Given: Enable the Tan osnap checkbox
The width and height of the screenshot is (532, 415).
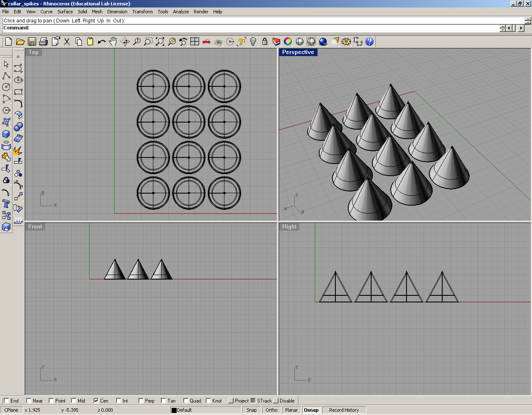Looking at the screenshot, I should click(x=163, y=401).
